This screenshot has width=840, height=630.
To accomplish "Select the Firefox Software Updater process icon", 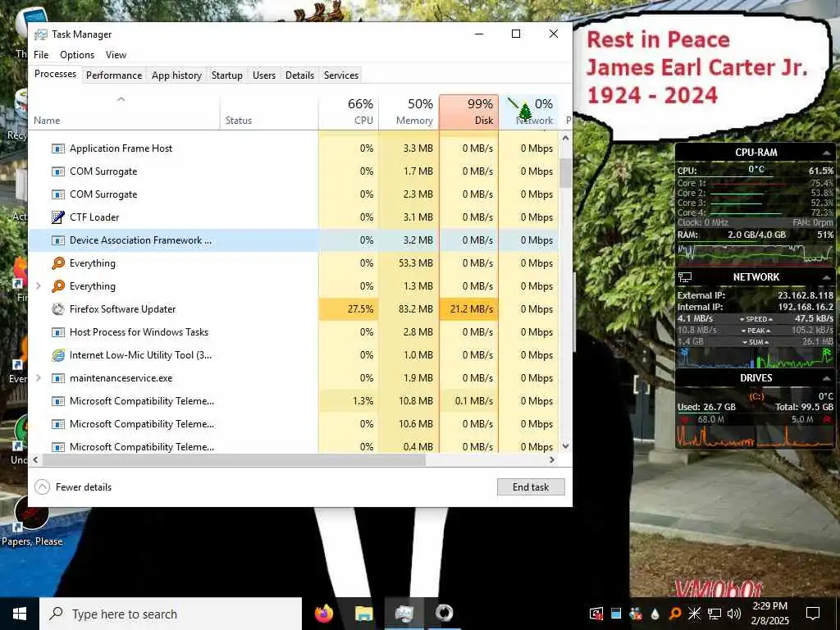I will tap(58, 309).
